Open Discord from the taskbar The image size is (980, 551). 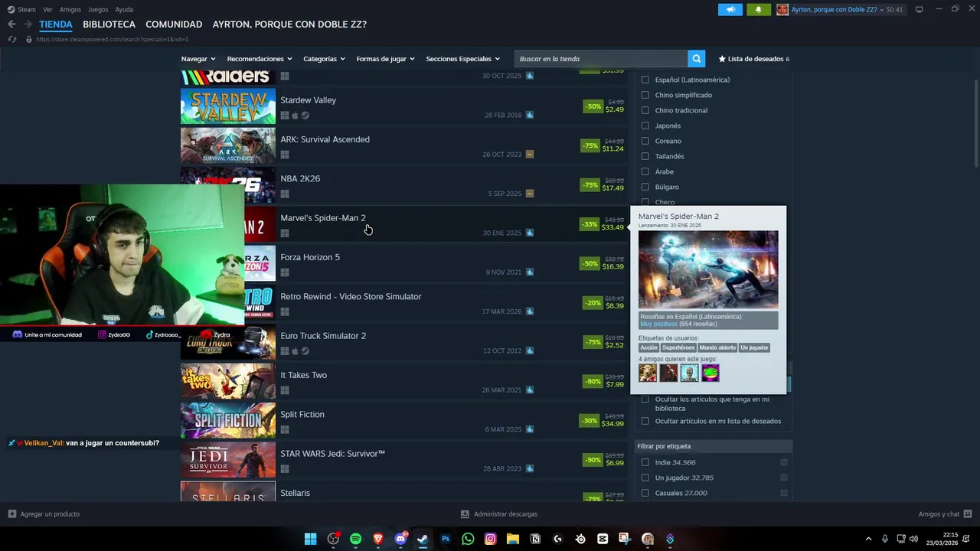[400, 539]
